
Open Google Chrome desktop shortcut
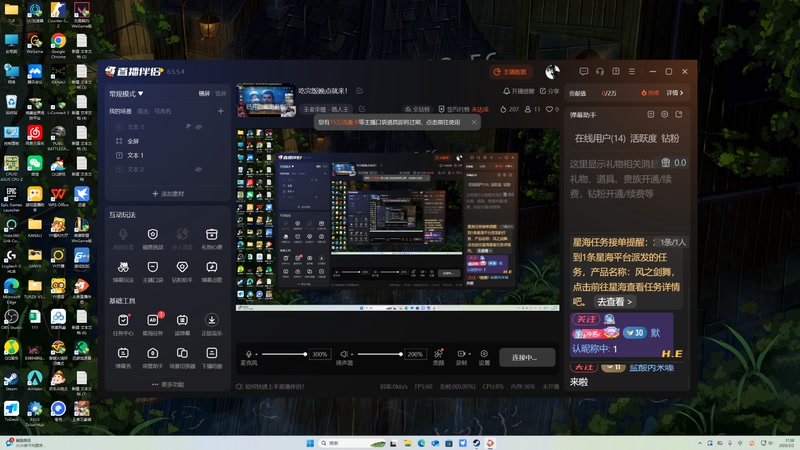point(58,45)
